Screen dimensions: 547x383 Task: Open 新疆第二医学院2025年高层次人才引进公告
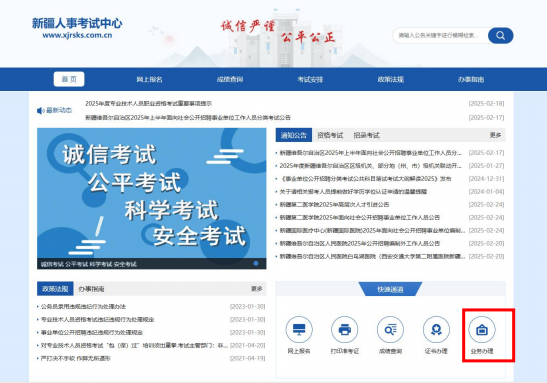coord(334,204)
